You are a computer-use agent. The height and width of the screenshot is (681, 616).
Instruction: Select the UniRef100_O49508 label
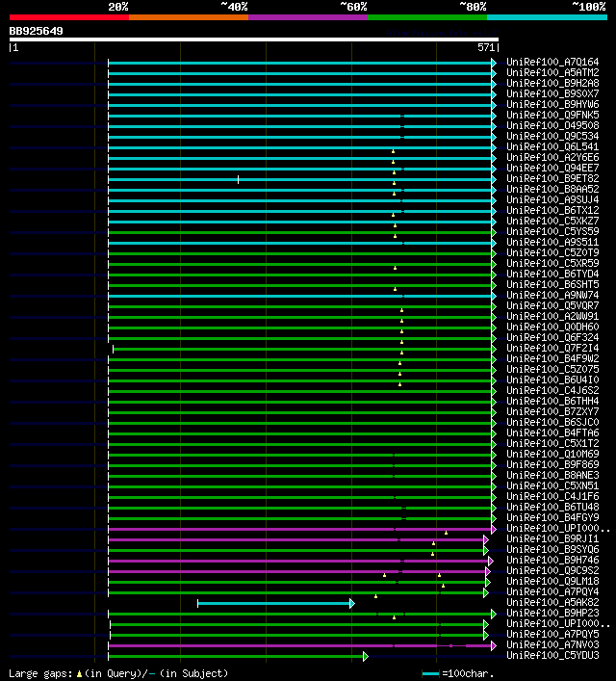coord(552,125)
